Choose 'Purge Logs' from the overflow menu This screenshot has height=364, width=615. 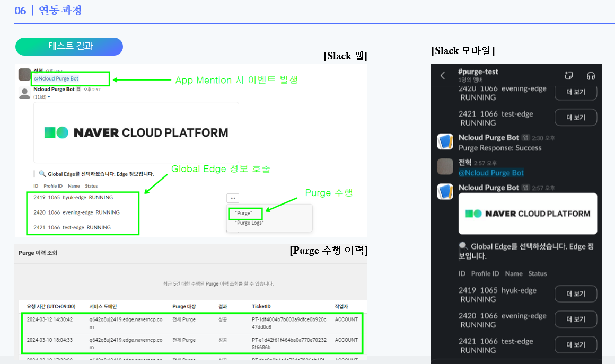tap(250, 223)
